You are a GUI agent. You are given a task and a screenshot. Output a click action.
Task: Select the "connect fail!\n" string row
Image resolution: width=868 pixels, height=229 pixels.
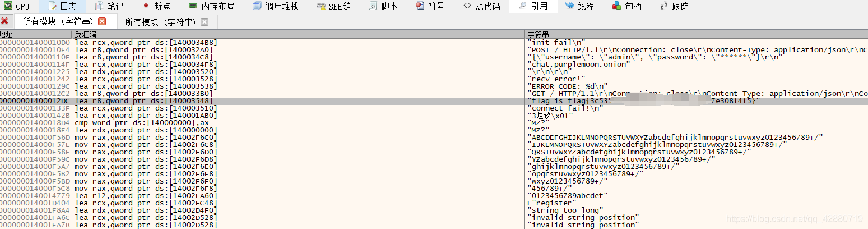434,108
